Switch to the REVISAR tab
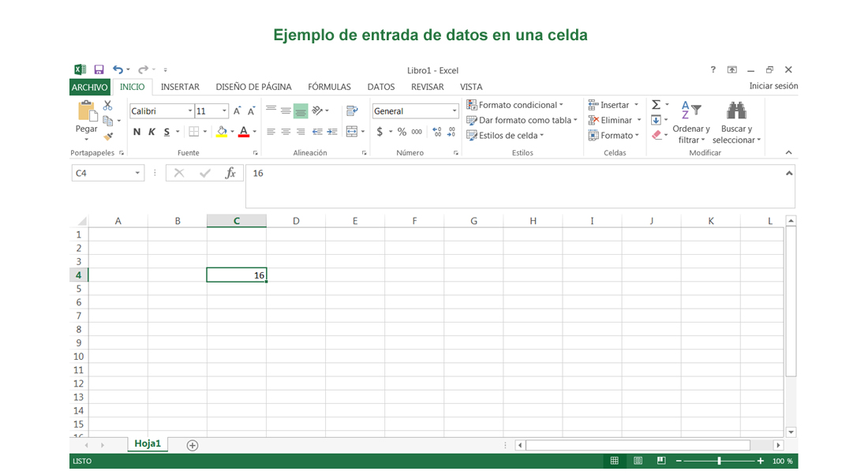 pyautogui.click(x=428, y=87)
